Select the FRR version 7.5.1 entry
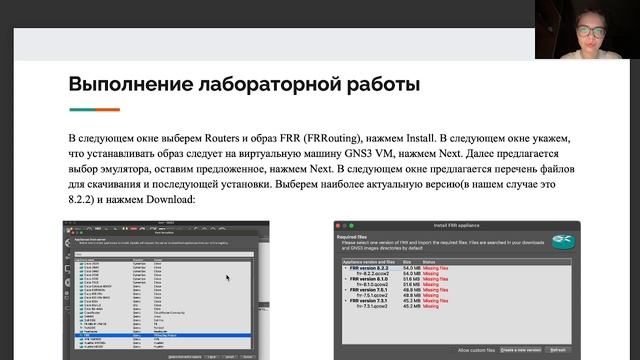The width and height of the screenshot is (640, 360). [369, 290]
